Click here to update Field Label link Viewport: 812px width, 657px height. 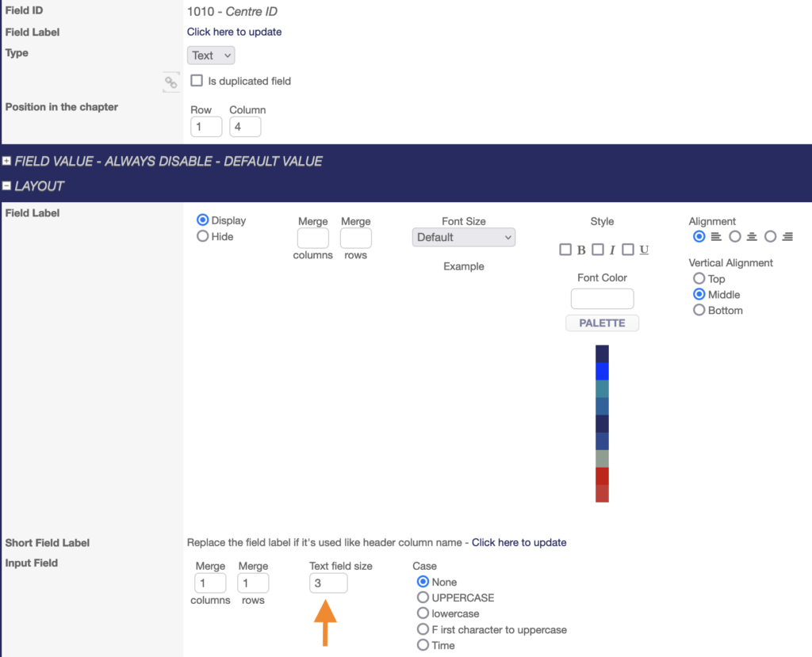234,32
